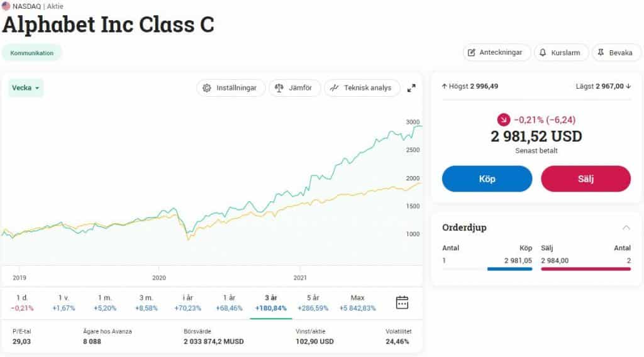Open the calendar date range picker
Screen dimensions: 644x357
tap(402, 302)
